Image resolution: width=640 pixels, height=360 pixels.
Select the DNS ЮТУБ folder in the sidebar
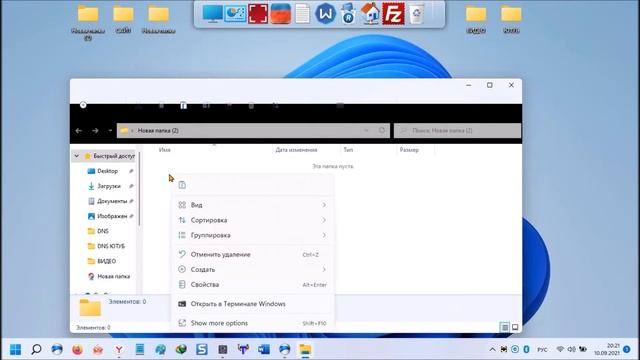click(x=106, y=246)
